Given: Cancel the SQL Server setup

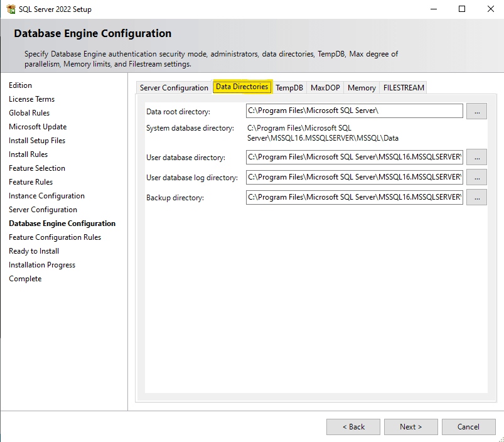Looking at the screenshot, I should 469,427.
